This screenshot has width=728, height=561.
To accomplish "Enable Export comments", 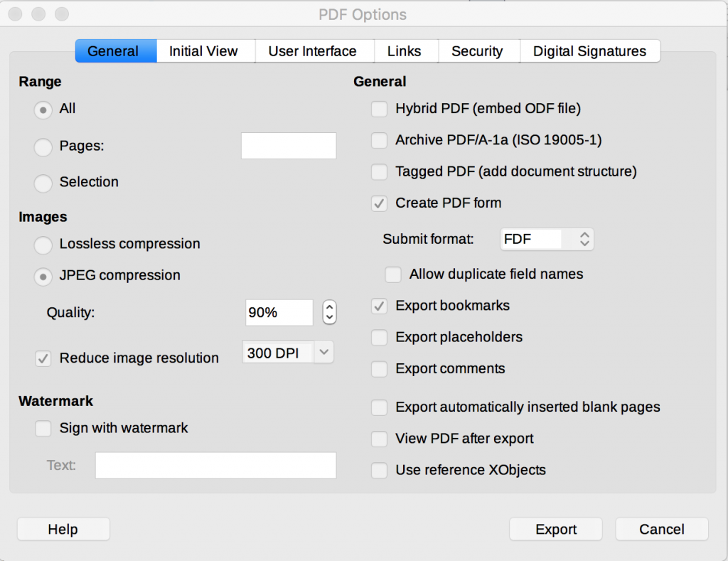I will 379,369.
